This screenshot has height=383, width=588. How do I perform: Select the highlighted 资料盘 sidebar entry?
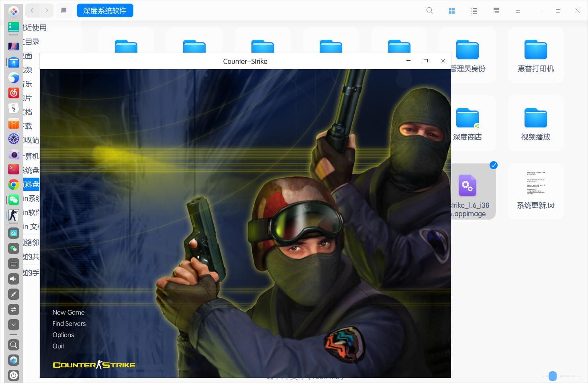31,184
